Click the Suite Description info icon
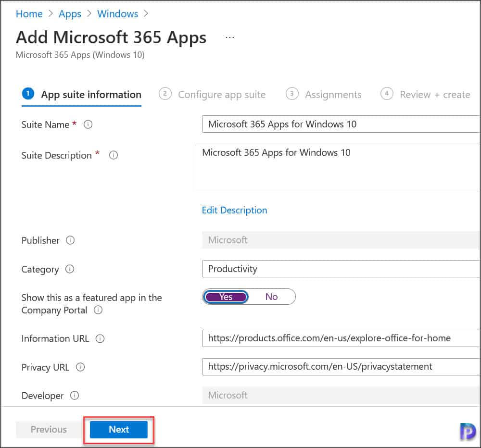Screen dimensions: 481x448 tap(114, 155)
